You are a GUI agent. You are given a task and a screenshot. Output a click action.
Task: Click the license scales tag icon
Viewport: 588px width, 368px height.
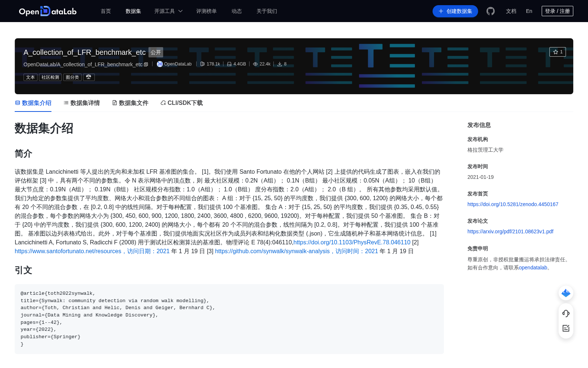89,77
